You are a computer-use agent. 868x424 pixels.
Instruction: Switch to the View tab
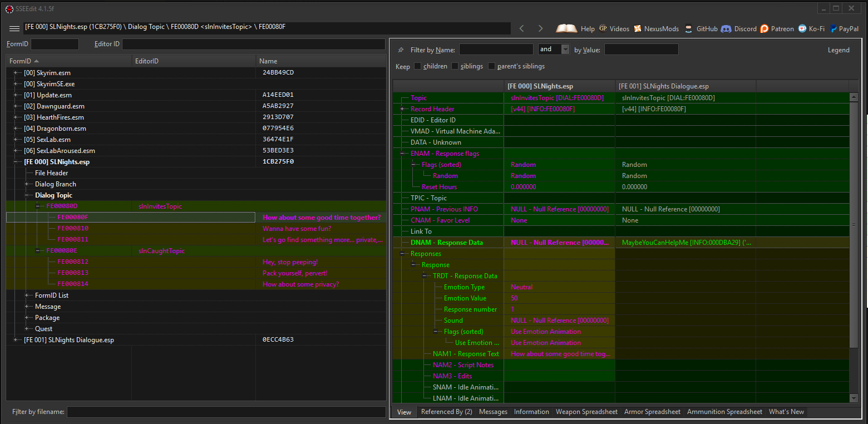(405, 412)
